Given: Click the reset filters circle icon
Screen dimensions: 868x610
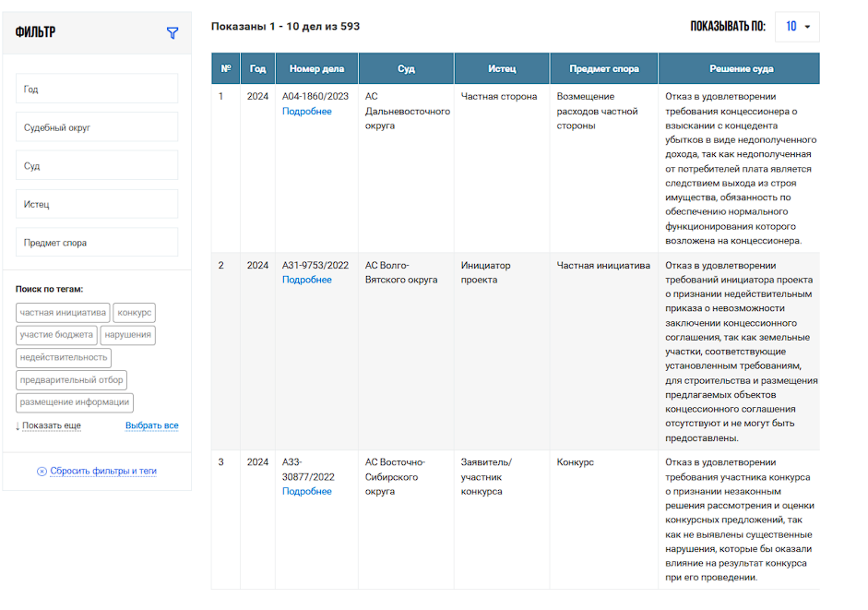Looking at the screenshot, I should pos(42,471).
